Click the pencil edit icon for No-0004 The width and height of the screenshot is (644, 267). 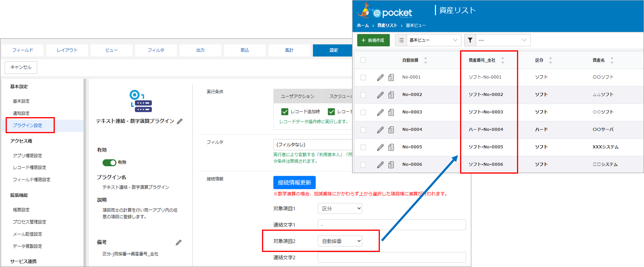(380, 130)
